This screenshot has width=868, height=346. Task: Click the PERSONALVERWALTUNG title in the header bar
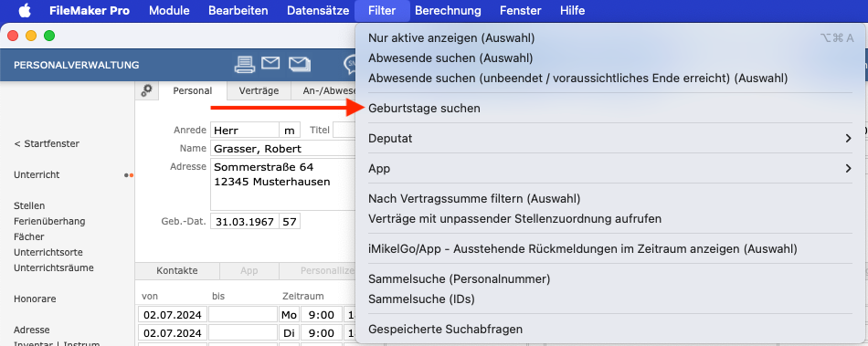pos(77,65)
